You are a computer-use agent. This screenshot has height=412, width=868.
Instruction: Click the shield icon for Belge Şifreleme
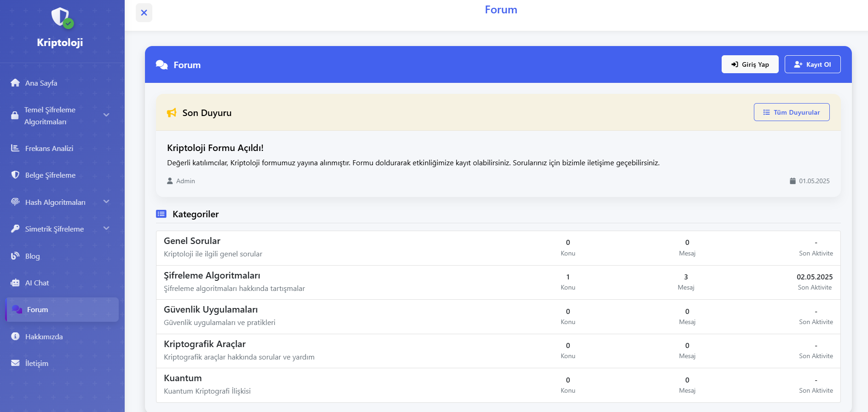(15, 175)
